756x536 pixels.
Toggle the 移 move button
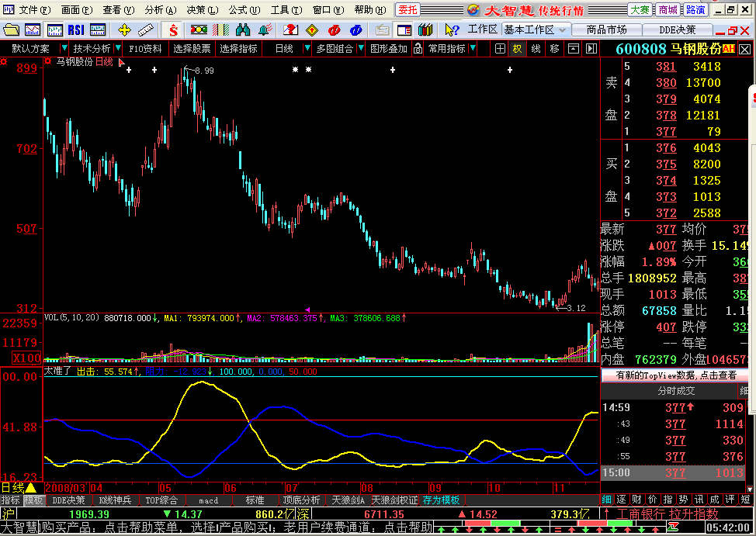[x=554, y=49]
